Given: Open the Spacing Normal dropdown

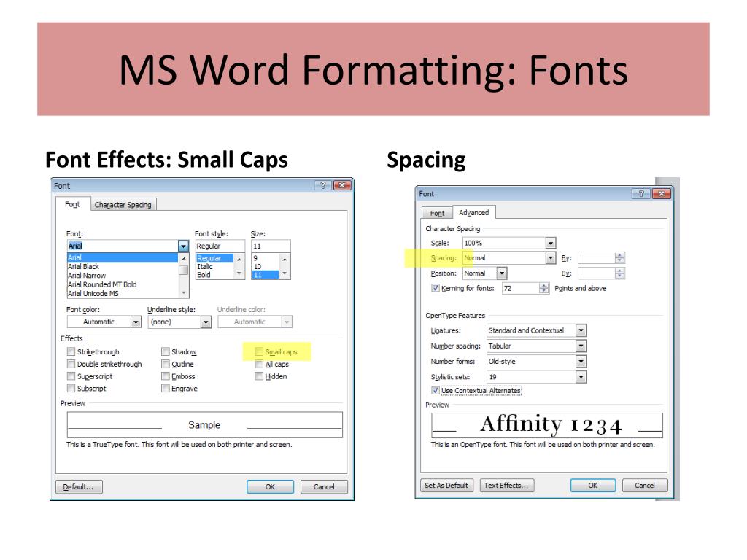Looking at the screenshot, I should click(x=551, y=257).
